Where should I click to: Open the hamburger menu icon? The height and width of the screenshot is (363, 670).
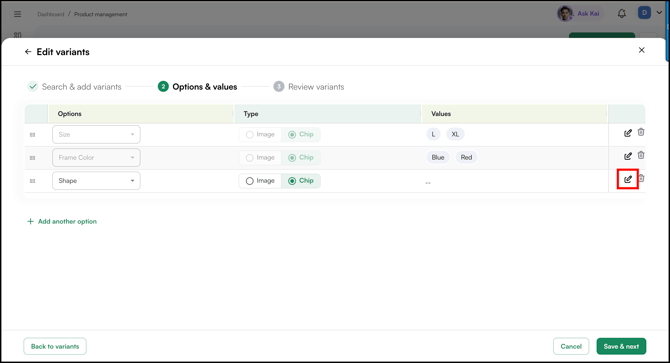click(x=18, y=14)
